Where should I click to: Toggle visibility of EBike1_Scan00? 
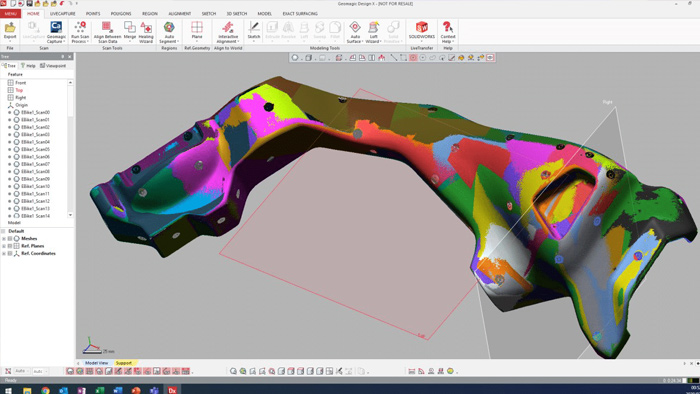[x=10, y=112]
